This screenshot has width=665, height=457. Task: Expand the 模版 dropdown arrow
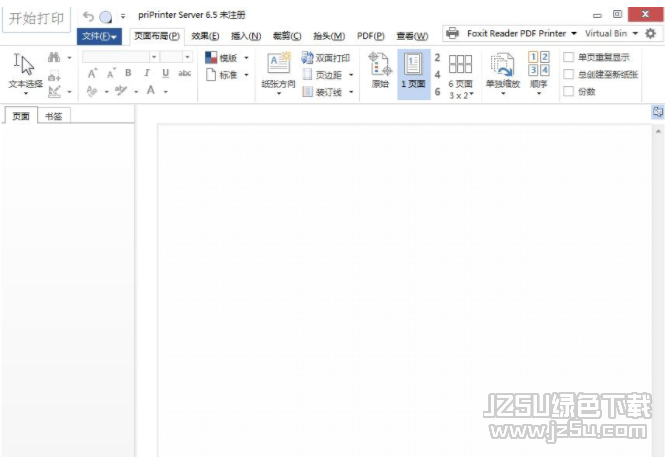(246, 58)
